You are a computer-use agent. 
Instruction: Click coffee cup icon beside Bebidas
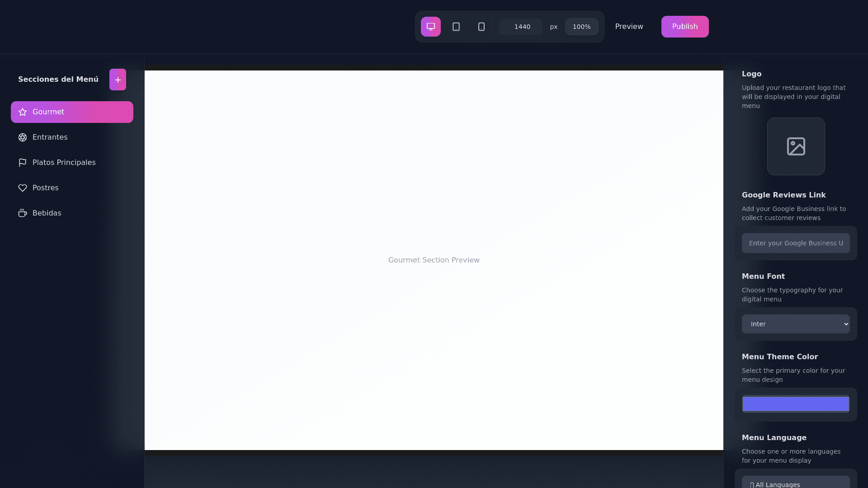point(23,213)
